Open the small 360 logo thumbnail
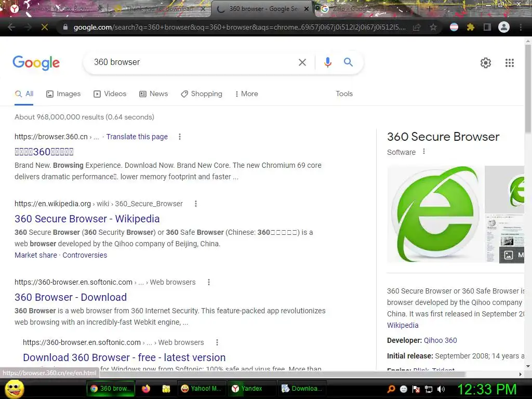 coord(504,189)
